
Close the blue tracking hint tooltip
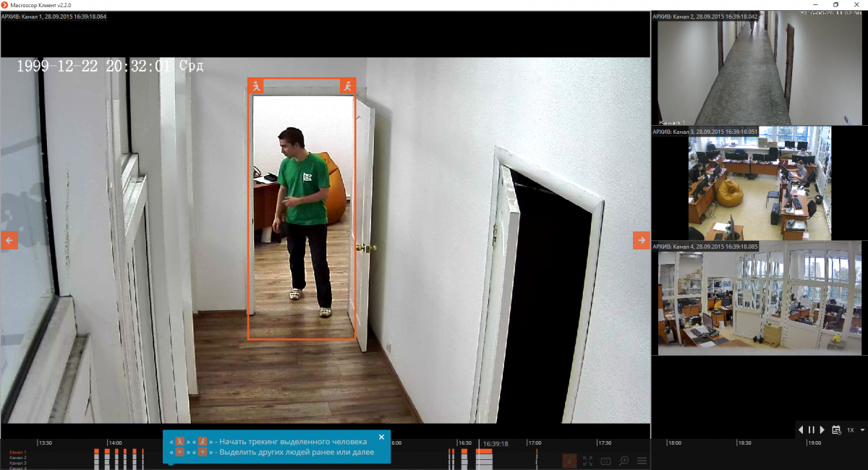tap(382, 437)
